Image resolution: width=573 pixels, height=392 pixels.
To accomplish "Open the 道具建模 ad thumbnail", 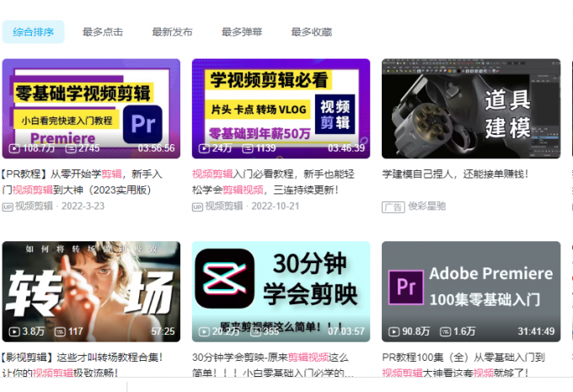I will (471, 109).
